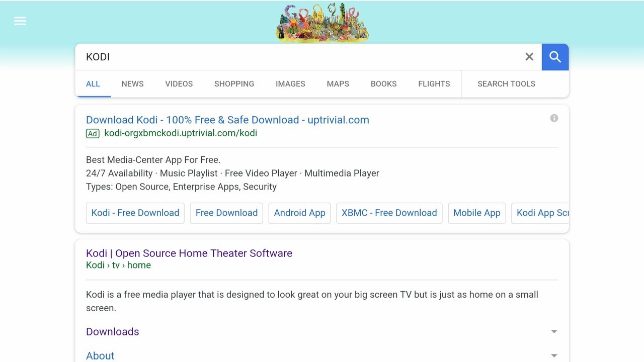Click 'Best Media-Center App For Free.' text
644x362 pixels.
tap(153, 160)
